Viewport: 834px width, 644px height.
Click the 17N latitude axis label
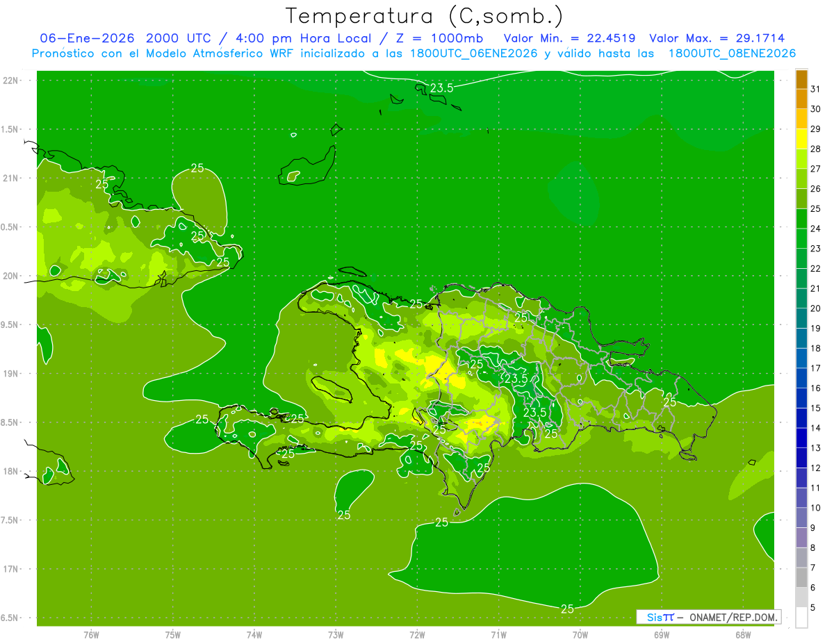(10, 569)
